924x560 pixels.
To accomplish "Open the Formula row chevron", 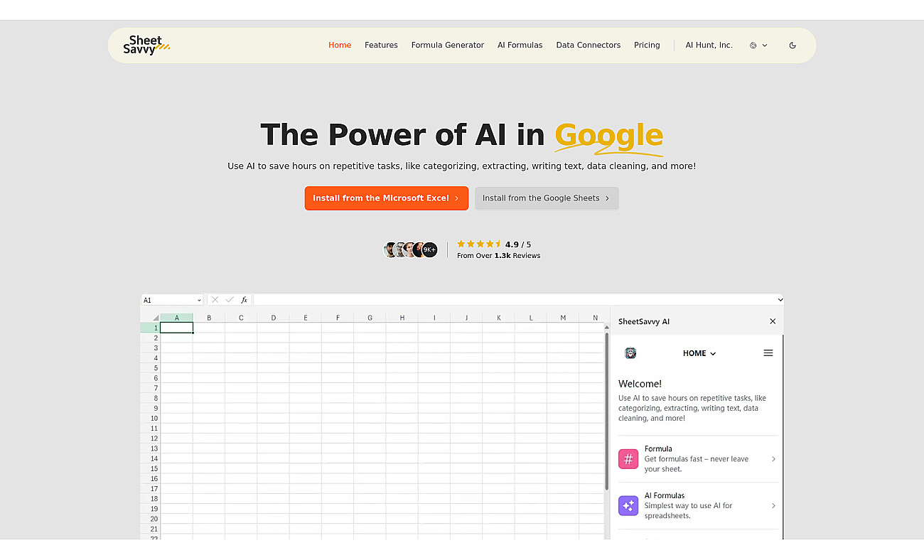I will pos(773,459).
